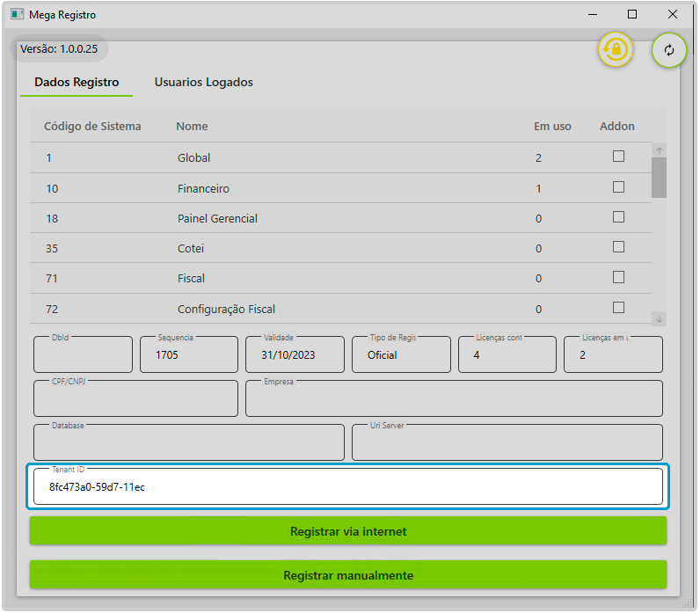
Task: Toggle Addon checkbox for Cotei row
Action: [618, 247]
